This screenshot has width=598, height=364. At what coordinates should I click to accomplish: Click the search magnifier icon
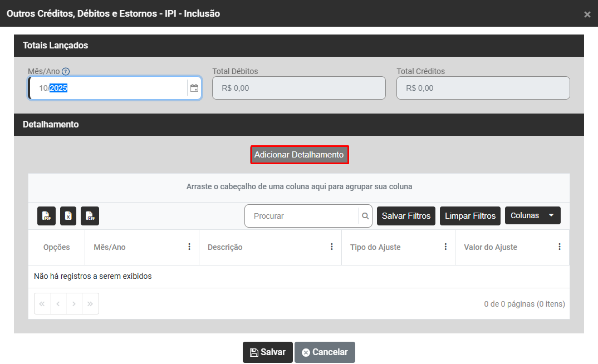click(x=365, y=216)
